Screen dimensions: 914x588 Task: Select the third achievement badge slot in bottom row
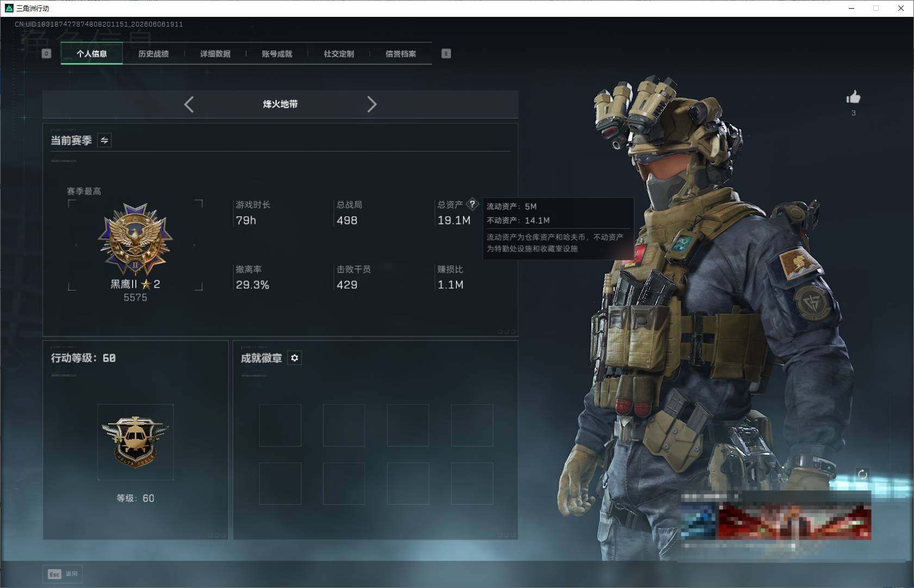[x=408, y=484]
